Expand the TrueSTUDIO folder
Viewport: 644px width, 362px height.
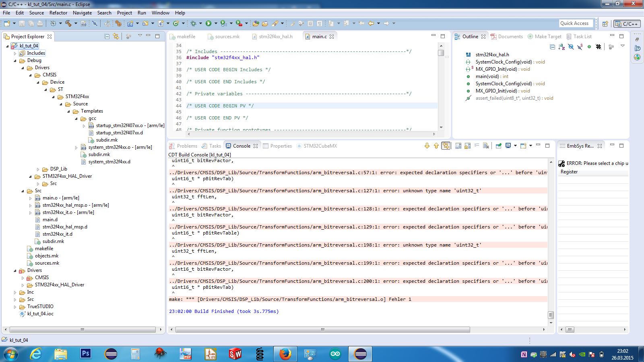[x=15, y=306]
